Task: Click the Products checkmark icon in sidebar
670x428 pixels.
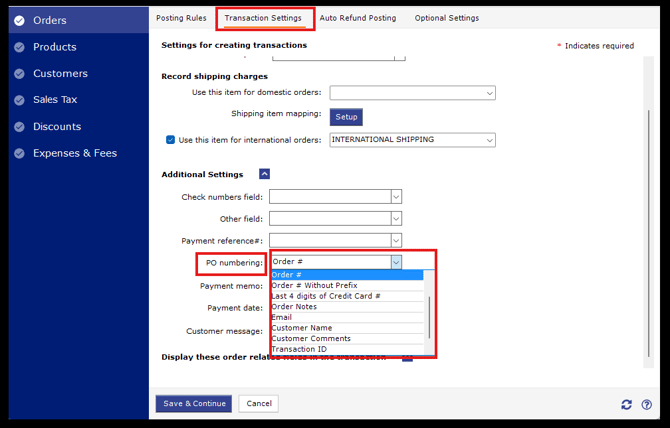Action: [x=20, y=47]
